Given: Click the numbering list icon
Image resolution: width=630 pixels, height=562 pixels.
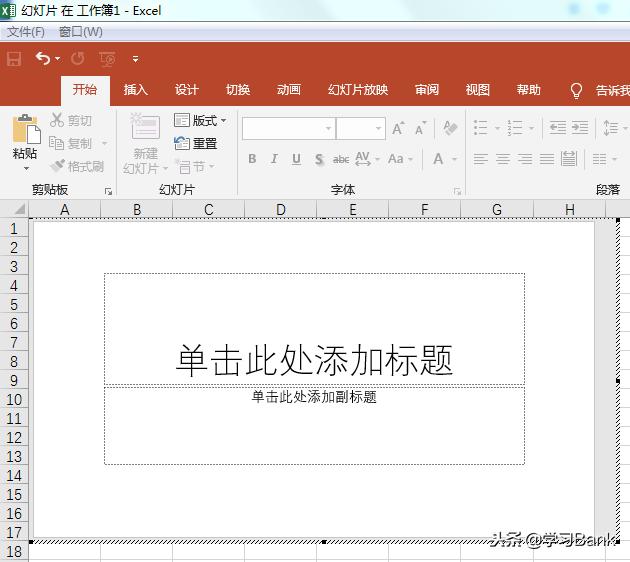Looking at the screenshot, I should (515, 128).
